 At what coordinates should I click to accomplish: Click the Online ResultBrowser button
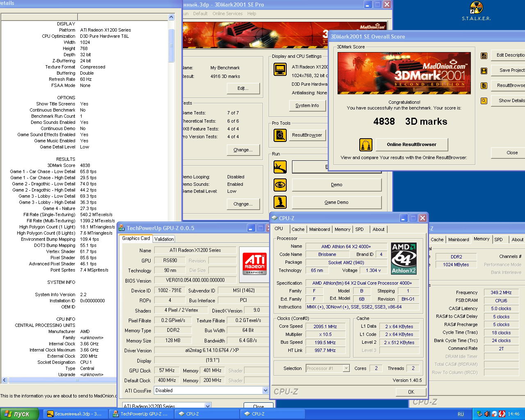[411, 144]
